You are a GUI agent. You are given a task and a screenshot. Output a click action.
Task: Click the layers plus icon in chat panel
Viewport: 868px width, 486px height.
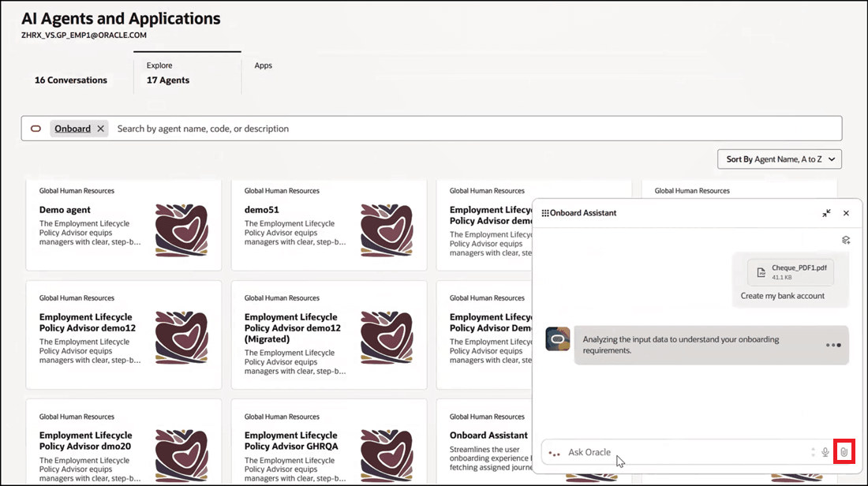click(x=846, y=240)
